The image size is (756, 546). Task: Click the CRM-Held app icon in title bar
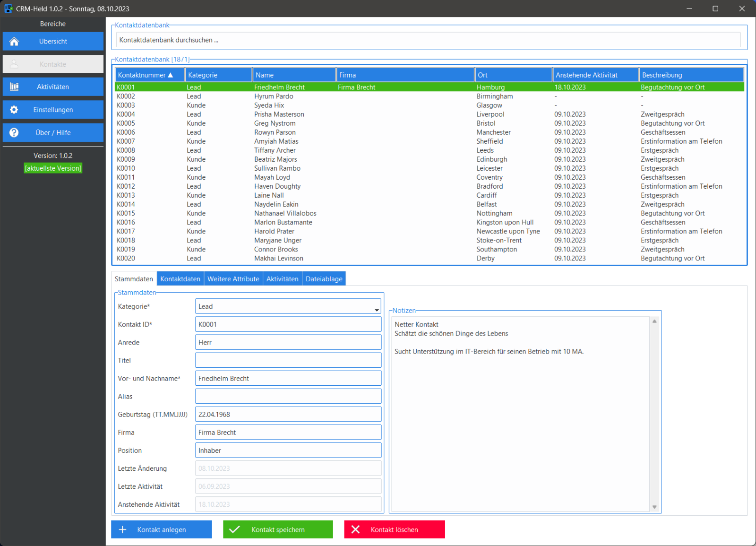9,9
